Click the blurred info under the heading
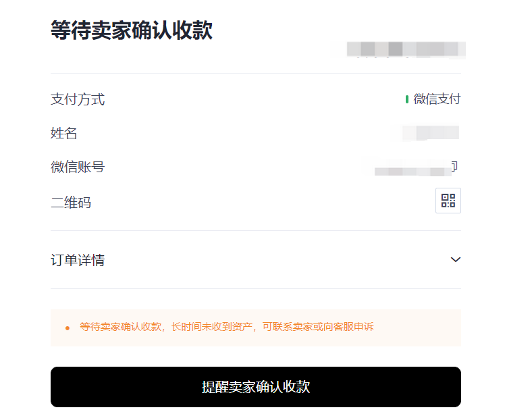 (405, 49)
